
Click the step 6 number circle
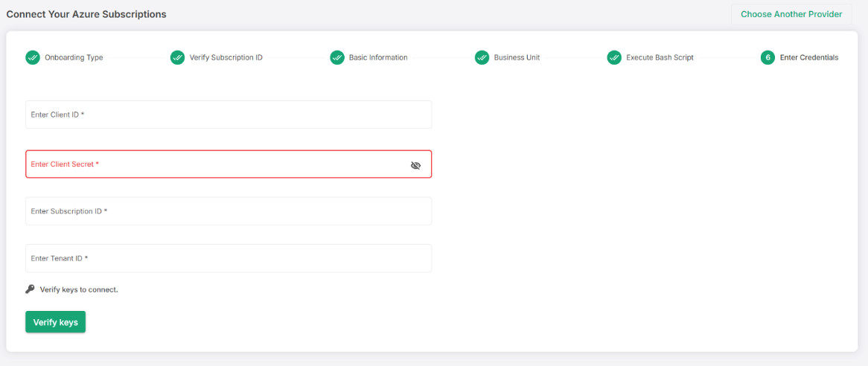(768, 57)
